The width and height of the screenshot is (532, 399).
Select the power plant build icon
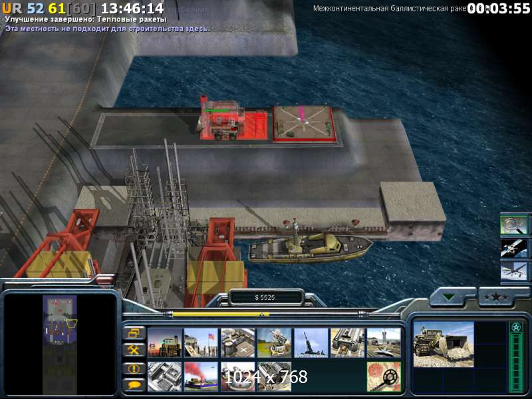point(165,342)
